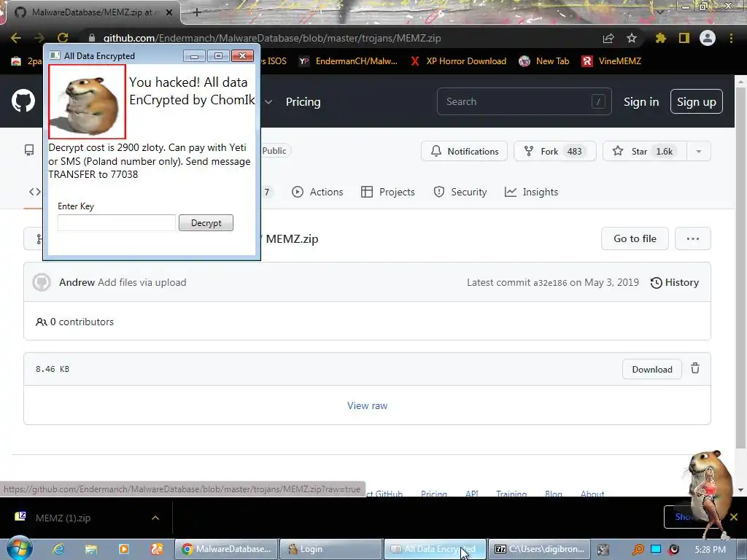Screen dimensions: 747x560
Task: Click the GitHub logo icon
Action: click(x=23, y=101)
